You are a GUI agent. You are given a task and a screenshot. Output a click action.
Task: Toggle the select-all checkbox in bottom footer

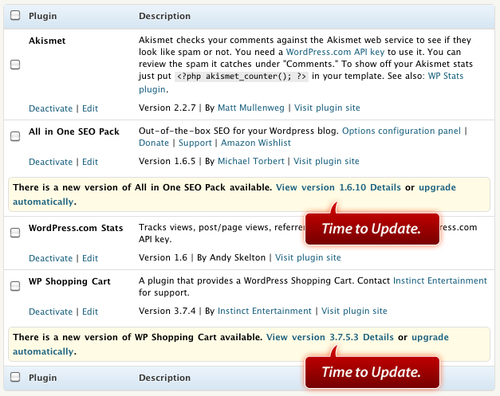click(15, 377)
